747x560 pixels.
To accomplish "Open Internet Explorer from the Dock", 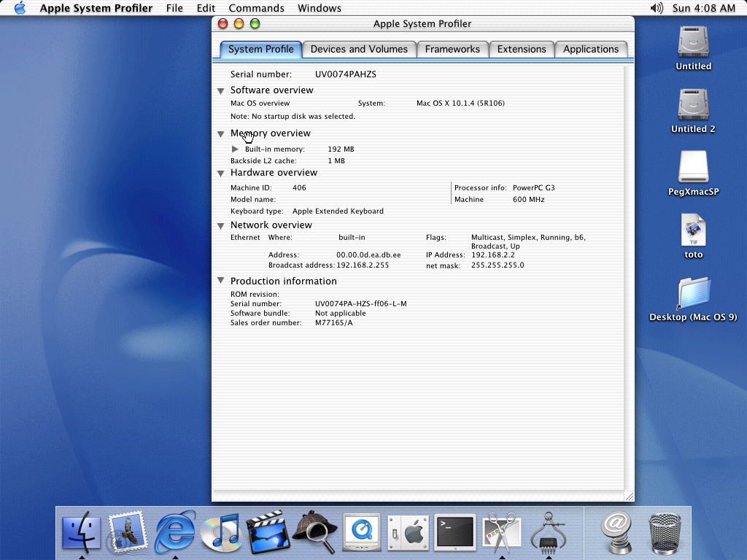I will (175, 532).
